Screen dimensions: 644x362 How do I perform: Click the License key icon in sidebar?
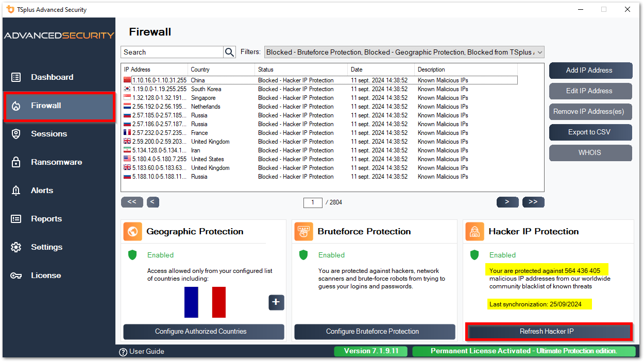(x=14, y=275)
